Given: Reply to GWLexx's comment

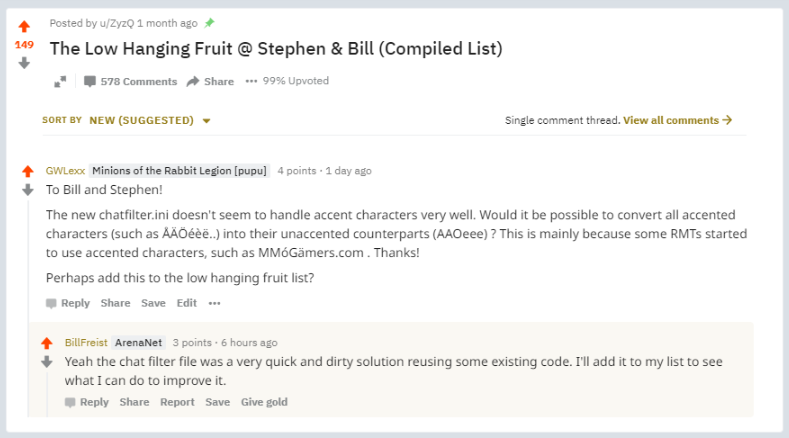Looking at the screenshot, I should (x=68, y=303).
